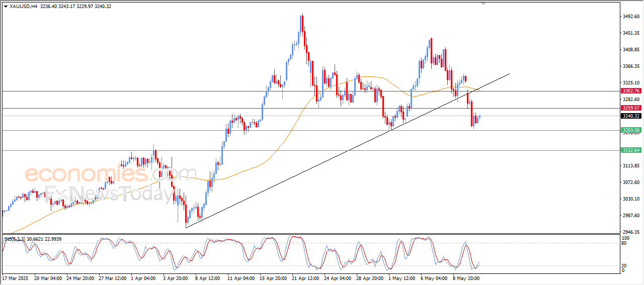The width and height of the screenshot is (644, 285).
Task: Click the stochastic 80 level axis label
Action: click(624, 243)
